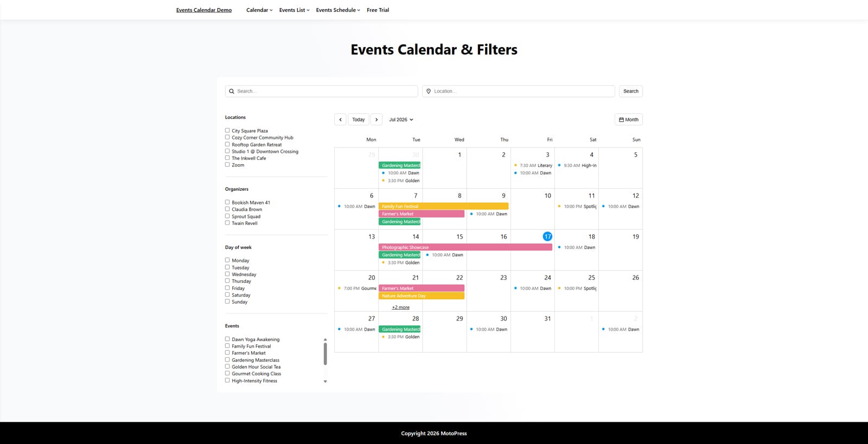868x444 pixels.
Task: Open the Free Trial page
Action: pyautogui.click(x=378, y=10)
